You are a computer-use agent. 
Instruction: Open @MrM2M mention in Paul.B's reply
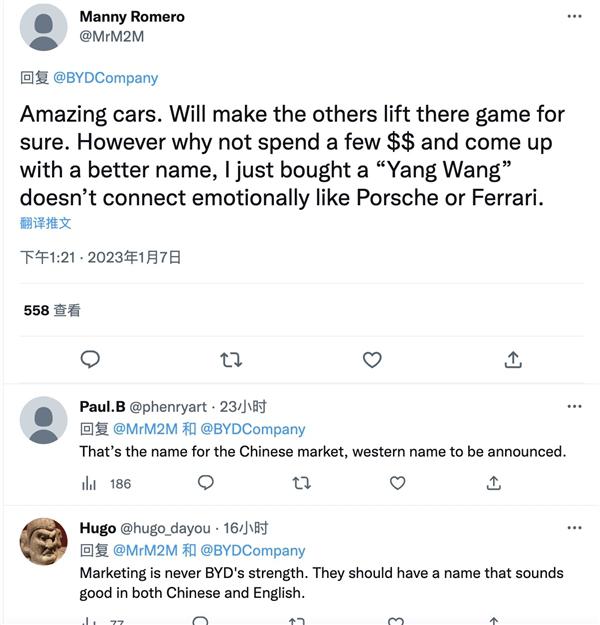pos(146,429)
